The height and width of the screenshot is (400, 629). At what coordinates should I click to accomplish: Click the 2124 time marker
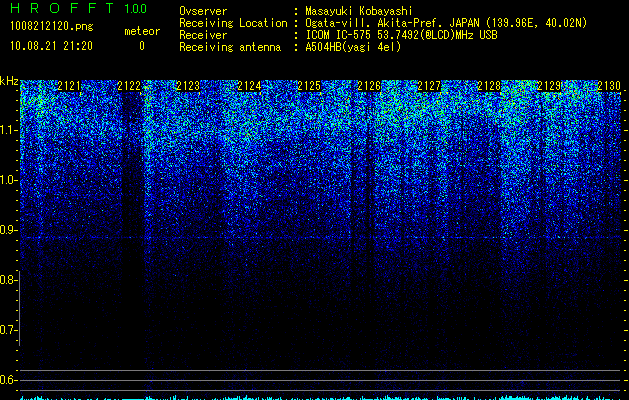[249, 86]
